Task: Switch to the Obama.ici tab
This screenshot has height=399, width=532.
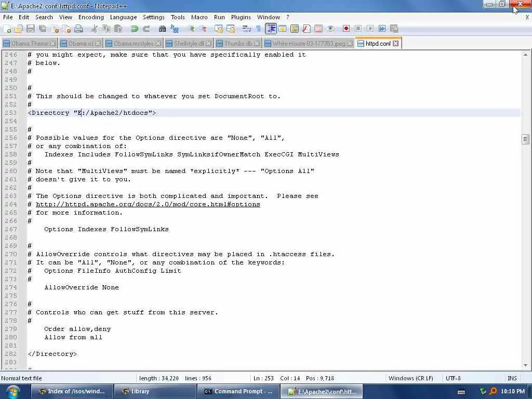Action: [x=81, y=44]
